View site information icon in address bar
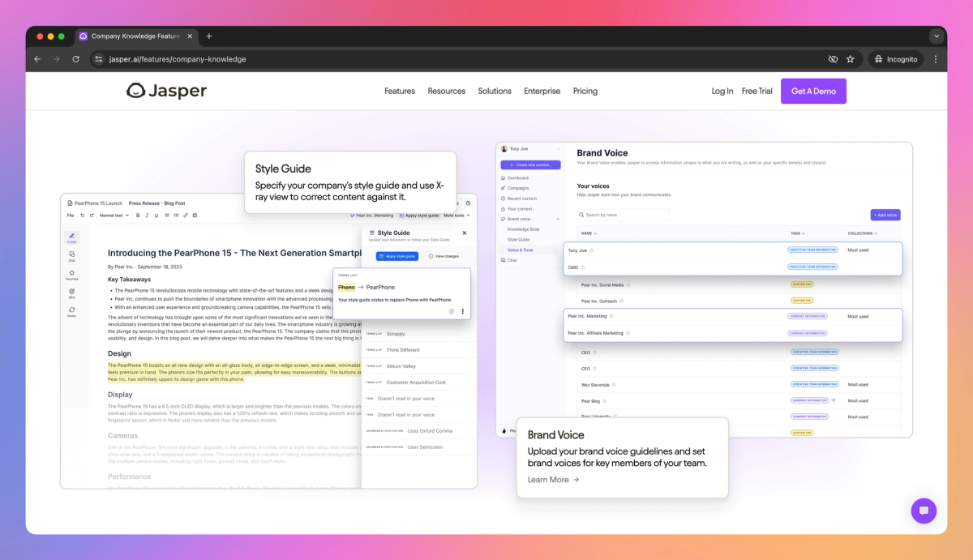This screenshot has height=560, width=973. coord(99,59)
